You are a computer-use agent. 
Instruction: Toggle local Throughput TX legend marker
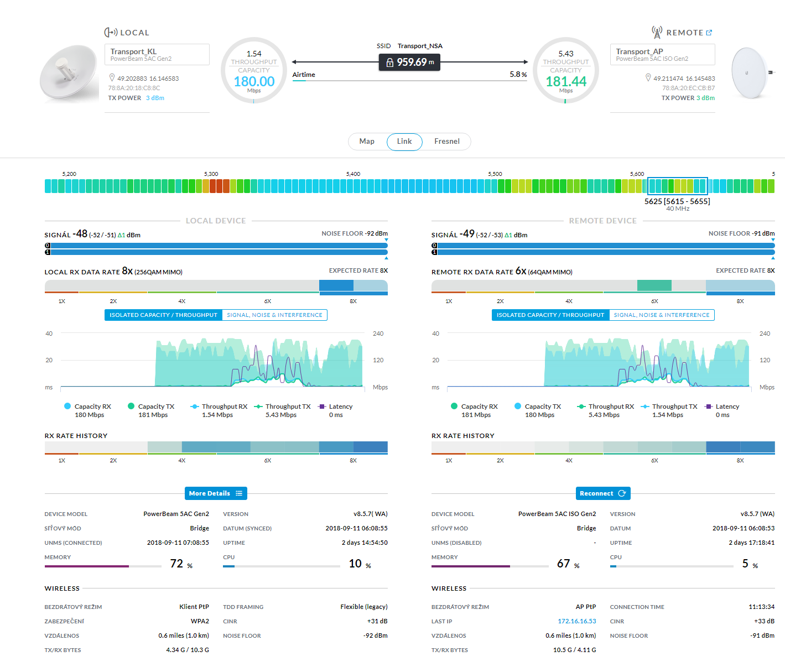tap(258, 407)
